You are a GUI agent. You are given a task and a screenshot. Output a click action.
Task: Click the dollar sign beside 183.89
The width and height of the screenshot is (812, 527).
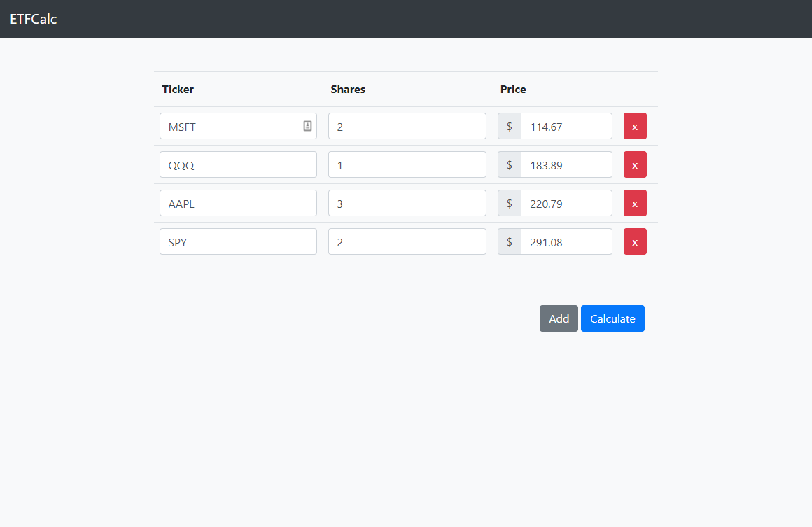pos(510,164)
